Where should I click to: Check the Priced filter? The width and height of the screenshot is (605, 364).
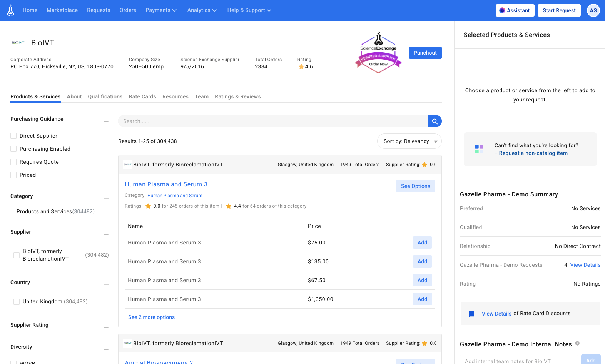[13, 175]
